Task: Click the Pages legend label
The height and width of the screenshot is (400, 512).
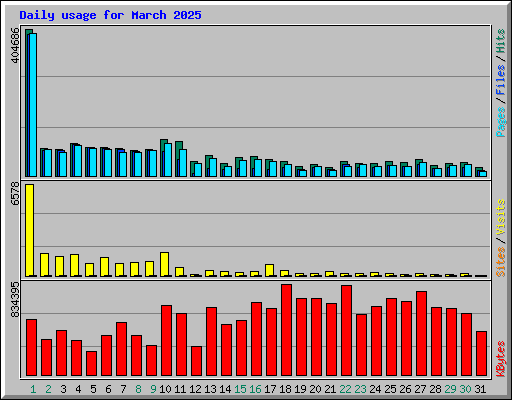Action: [x=501, y=122]
